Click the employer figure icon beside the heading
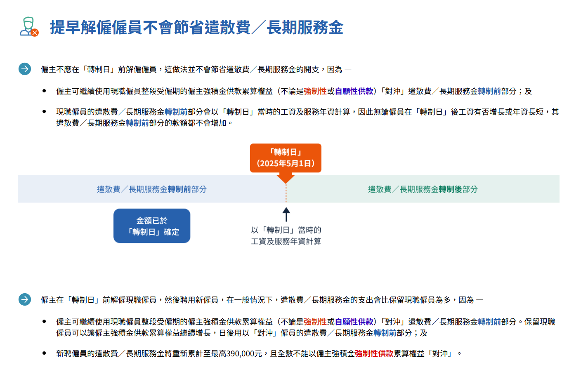Viewport: 588px width, 365px height. pos(28,27)
